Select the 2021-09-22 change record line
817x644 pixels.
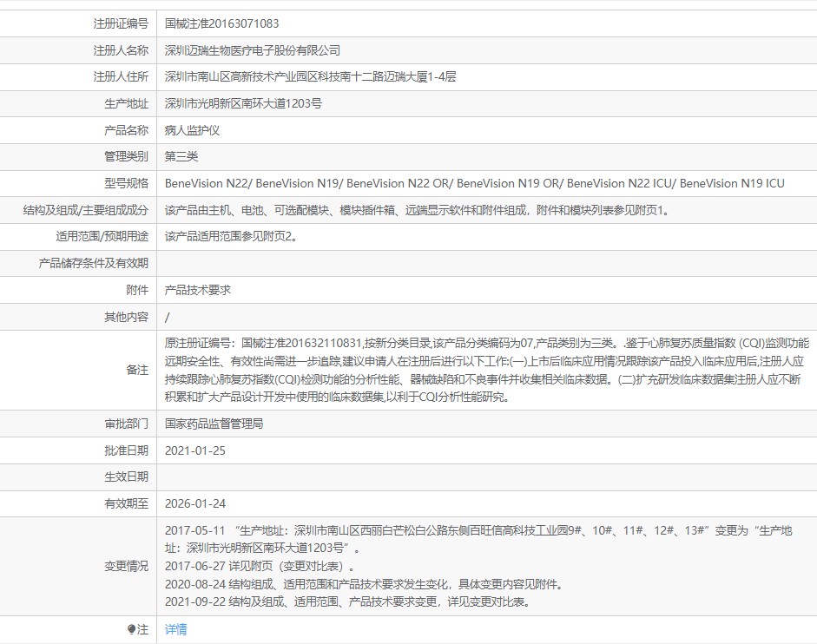click(x=349, y=601)
